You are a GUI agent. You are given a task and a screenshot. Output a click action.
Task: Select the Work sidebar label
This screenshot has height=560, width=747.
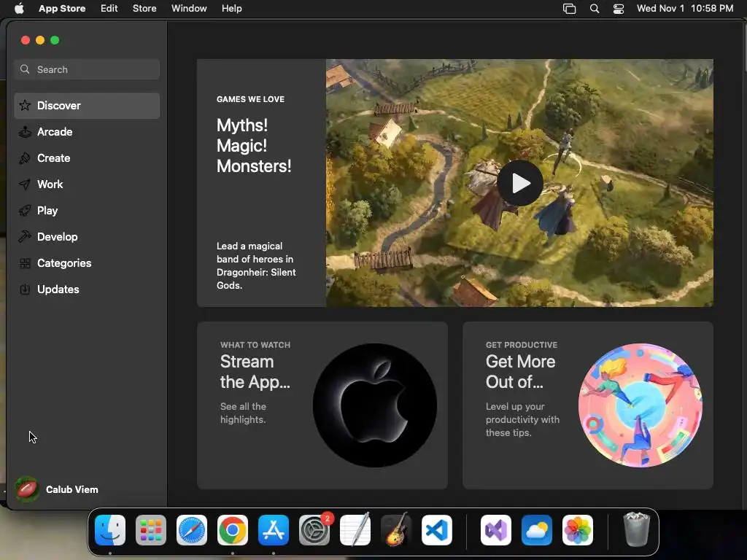pyautogui.click(x=50, y=184)
